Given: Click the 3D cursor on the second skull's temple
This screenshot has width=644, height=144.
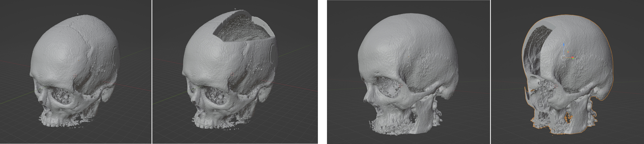Looking at the screenshot, I should coord(232,74).
